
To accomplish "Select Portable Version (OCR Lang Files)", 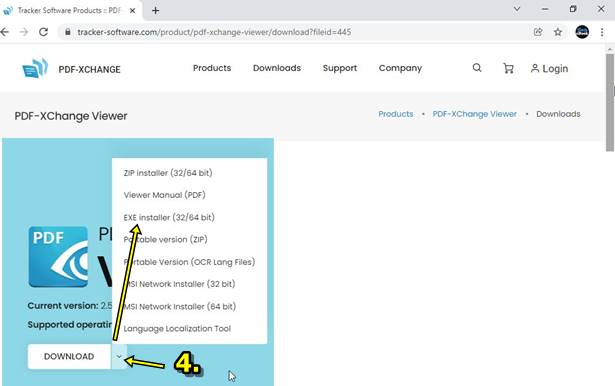I will tap(189, 262).
